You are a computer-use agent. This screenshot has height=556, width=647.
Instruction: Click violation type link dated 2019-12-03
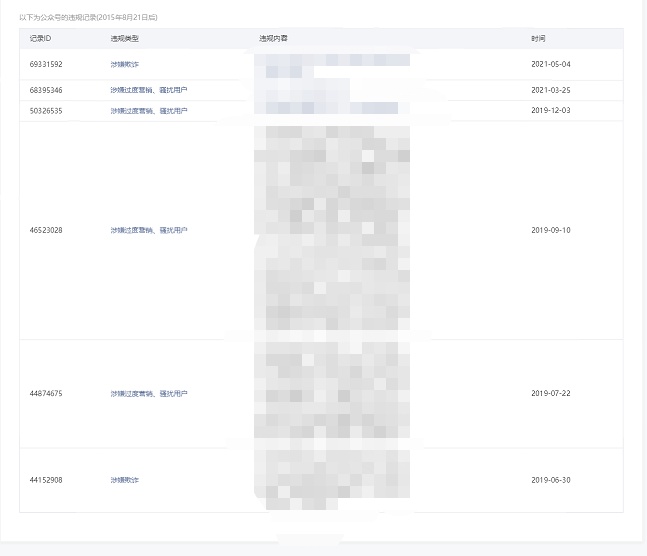(149, 111)
